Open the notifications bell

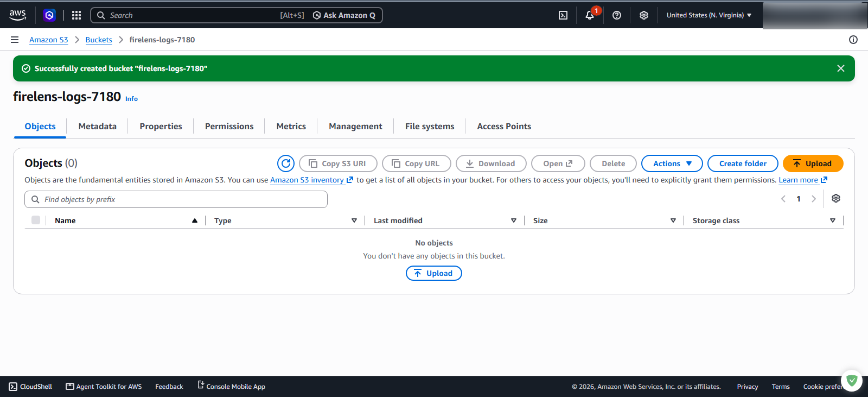tap(590, 15)
